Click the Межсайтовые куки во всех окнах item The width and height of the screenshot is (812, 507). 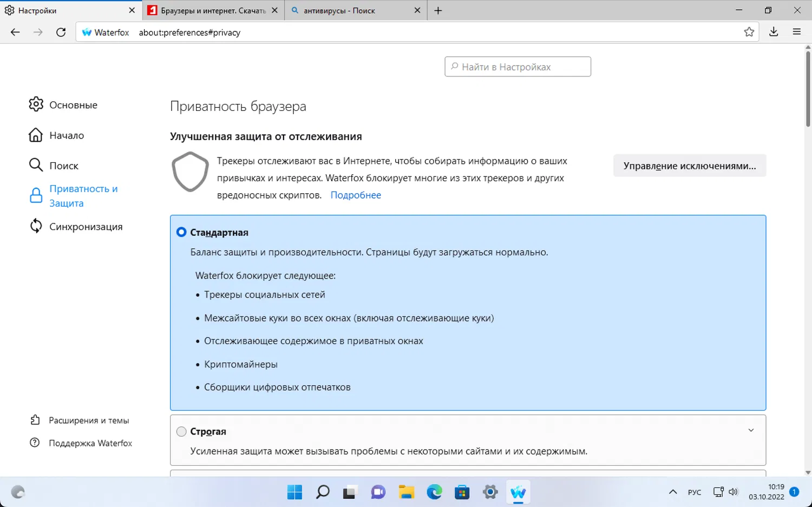click(349, 318)
